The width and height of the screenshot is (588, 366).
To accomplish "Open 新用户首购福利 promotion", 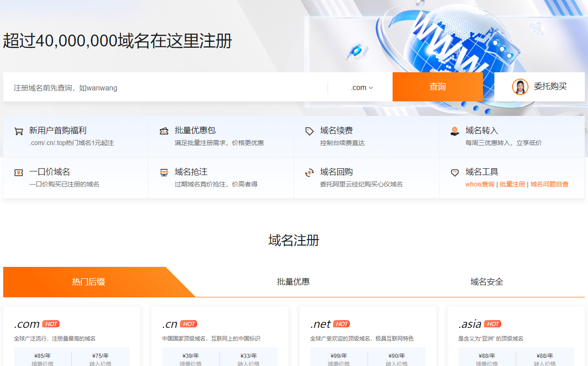I will pyautogui.click(x=76, y=136).
